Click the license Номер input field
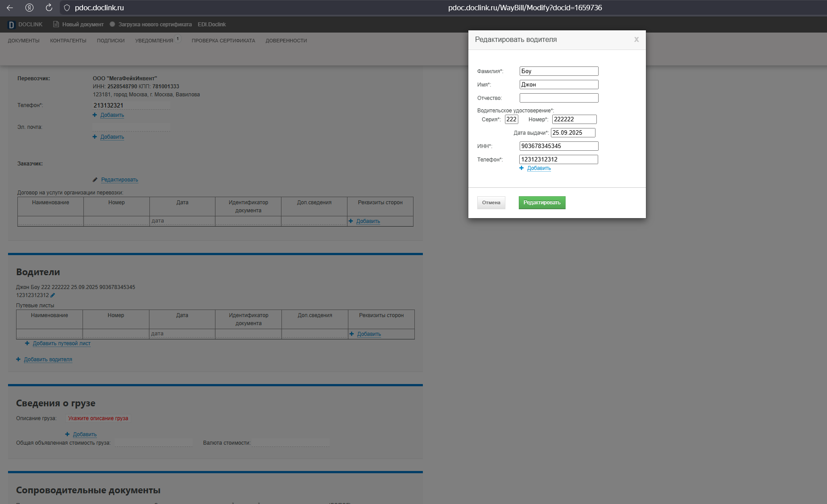The width and height of the screenshot is (827, 504). click(575, 120)
